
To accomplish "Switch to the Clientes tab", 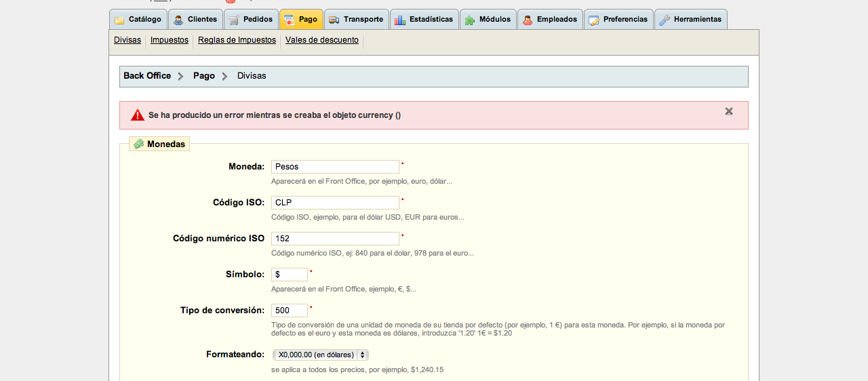I will click(195, 19).
